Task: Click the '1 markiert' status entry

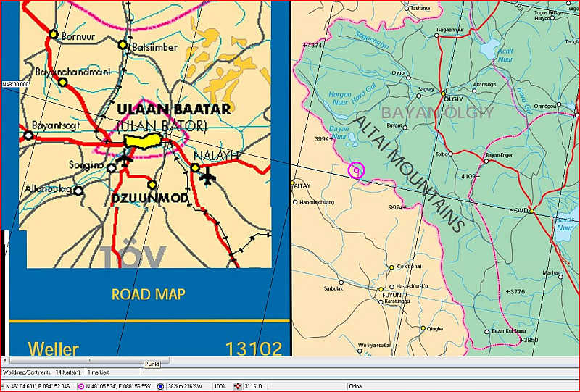Action: (x=98, y=372)
